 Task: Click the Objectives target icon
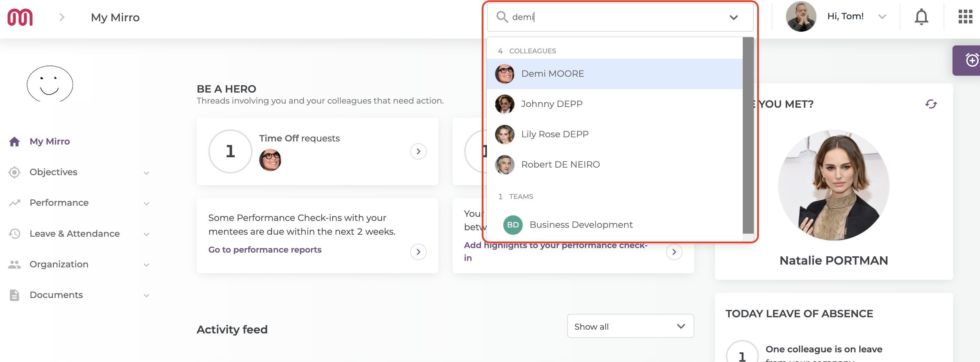coord(14,172)
